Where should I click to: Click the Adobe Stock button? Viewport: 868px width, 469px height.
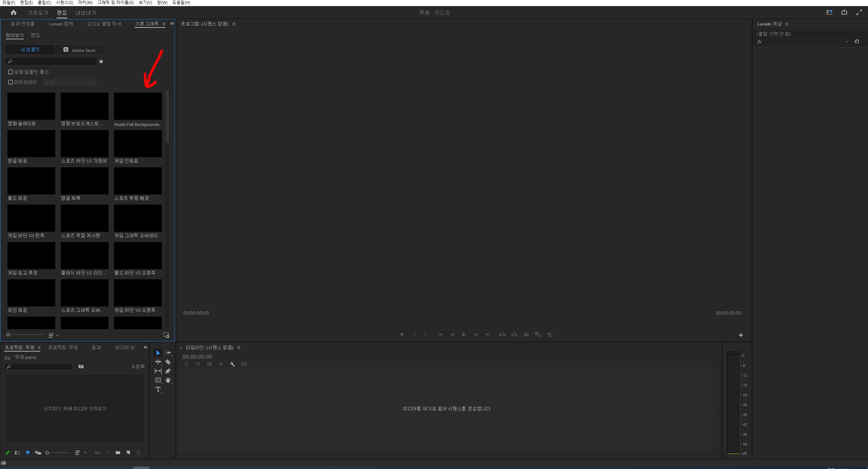coord(80,50)
